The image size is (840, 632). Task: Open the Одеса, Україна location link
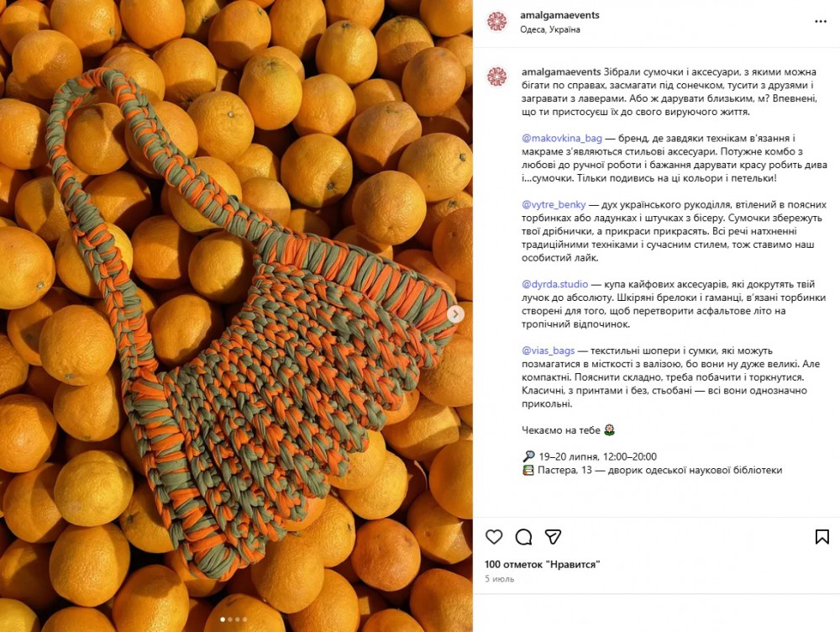(549, 29)
